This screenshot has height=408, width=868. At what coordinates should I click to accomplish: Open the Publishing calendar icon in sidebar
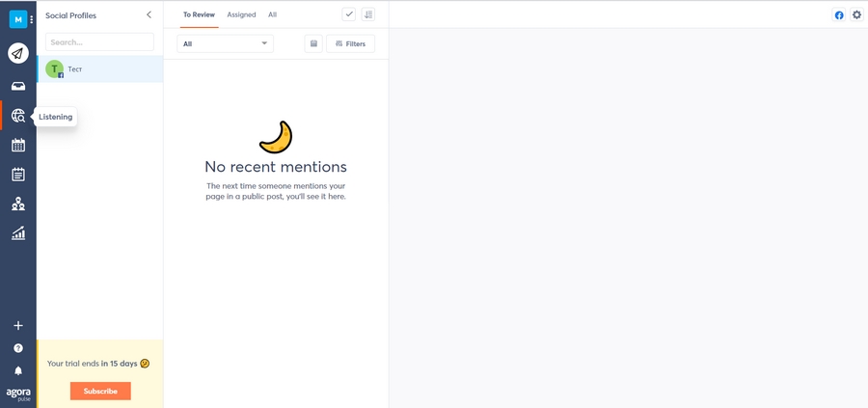(18, 146)
